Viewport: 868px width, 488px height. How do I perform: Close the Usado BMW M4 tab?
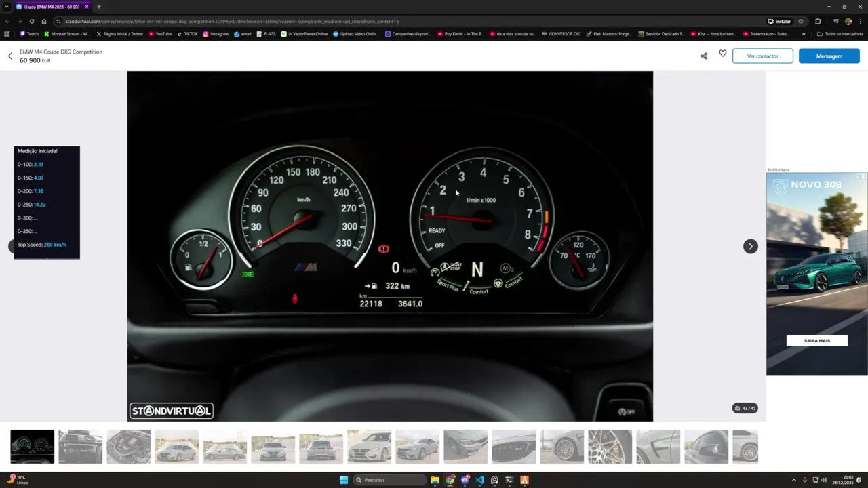click(87, 7)
